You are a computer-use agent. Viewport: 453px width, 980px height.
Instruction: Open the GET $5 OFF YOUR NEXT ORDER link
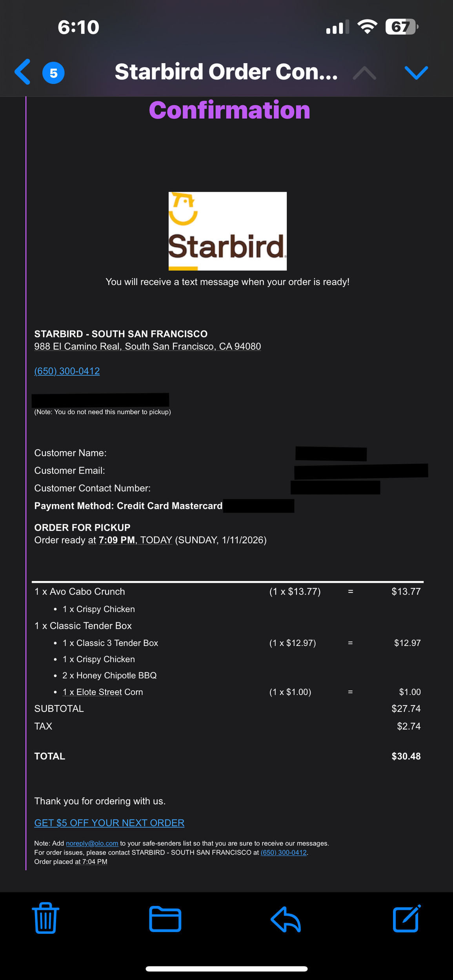pos(109,823)
